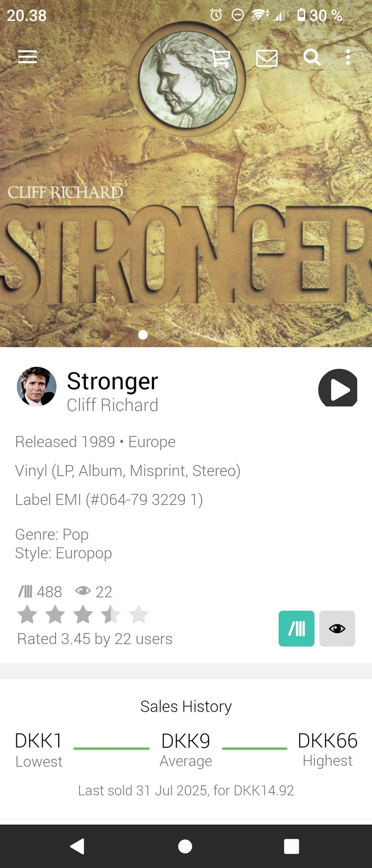Tap the search magnifier icon

(x=312, y=57)
